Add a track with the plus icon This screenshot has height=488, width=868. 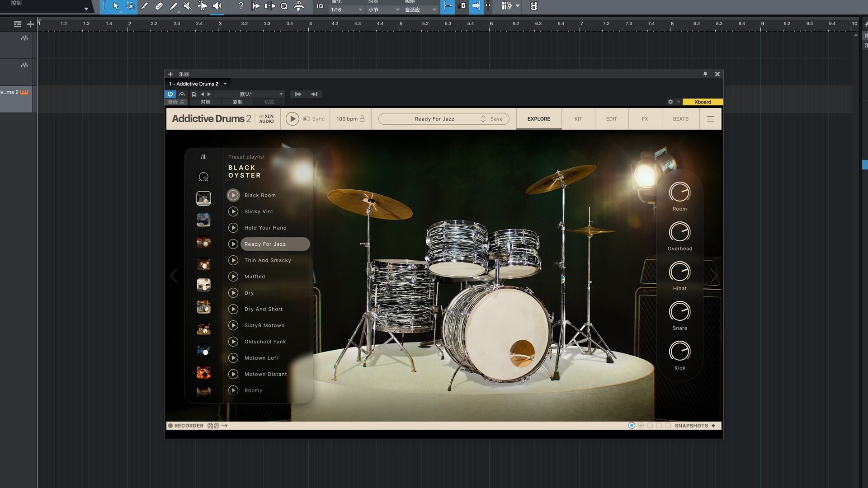[30, 24]
